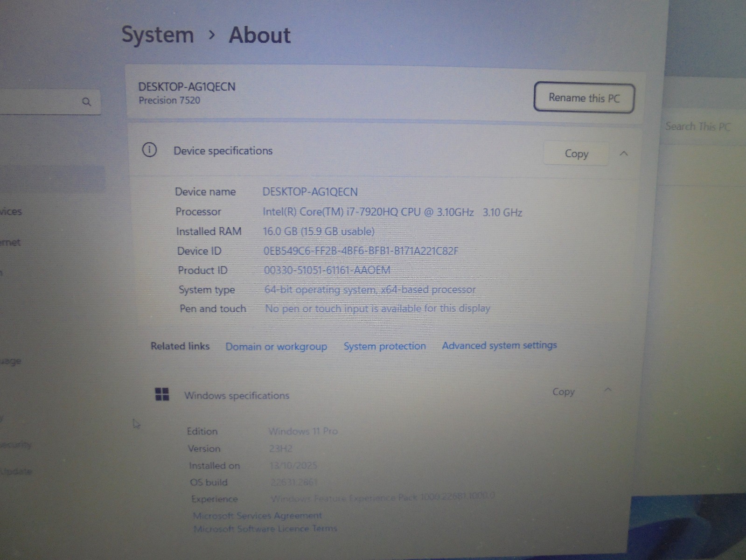The height and width of the screenshot is (560, 746).
Task: Select the PC name heading above Precision 7520
Action: [187, 86]
